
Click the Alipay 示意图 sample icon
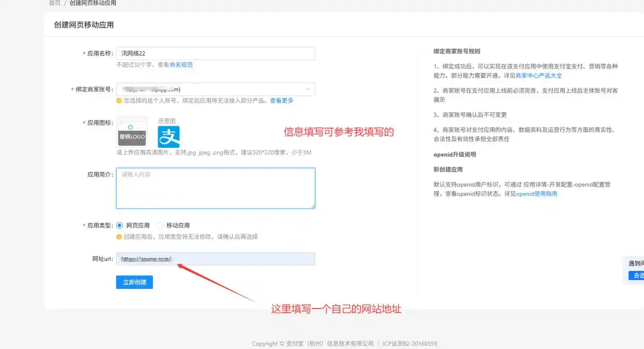coord(169,137)
